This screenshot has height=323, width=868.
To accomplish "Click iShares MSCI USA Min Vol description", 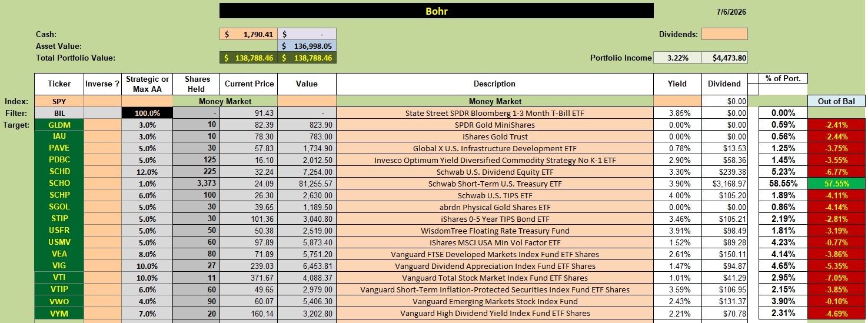I will coord(494,242).
